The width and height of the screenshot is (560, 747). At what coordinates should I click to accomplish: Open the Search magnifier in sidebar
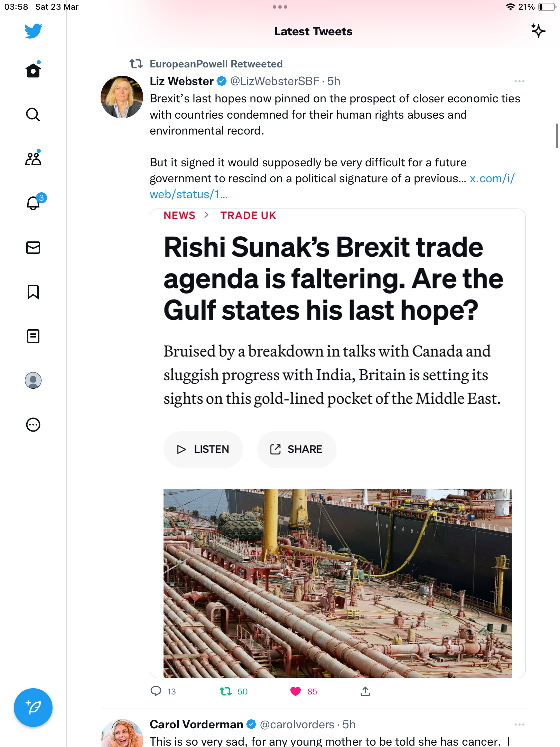click(33, 114)
